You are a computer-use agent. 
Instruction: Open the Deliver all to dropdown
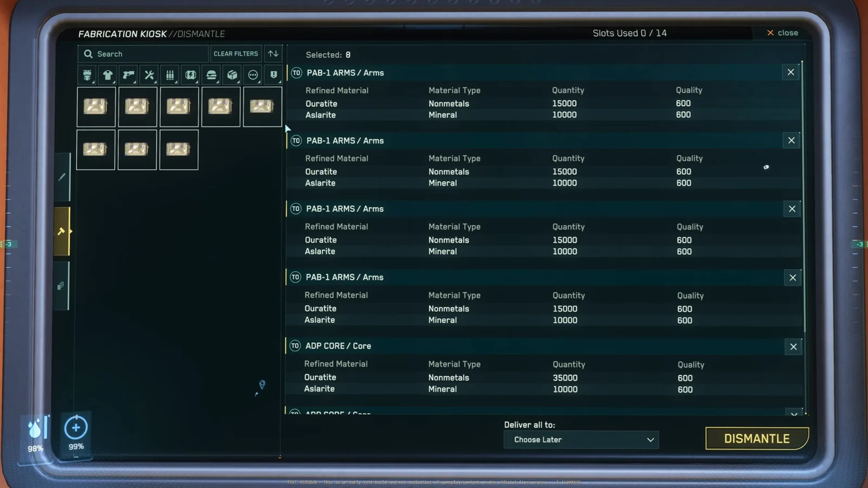[581, 440]
